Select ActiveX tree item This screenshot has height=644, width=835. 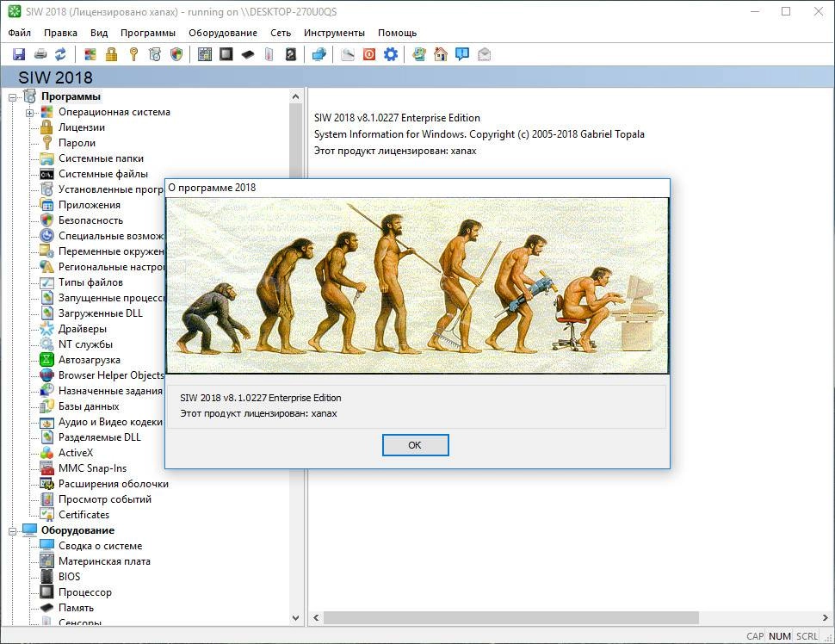click(x=76, y=453)
